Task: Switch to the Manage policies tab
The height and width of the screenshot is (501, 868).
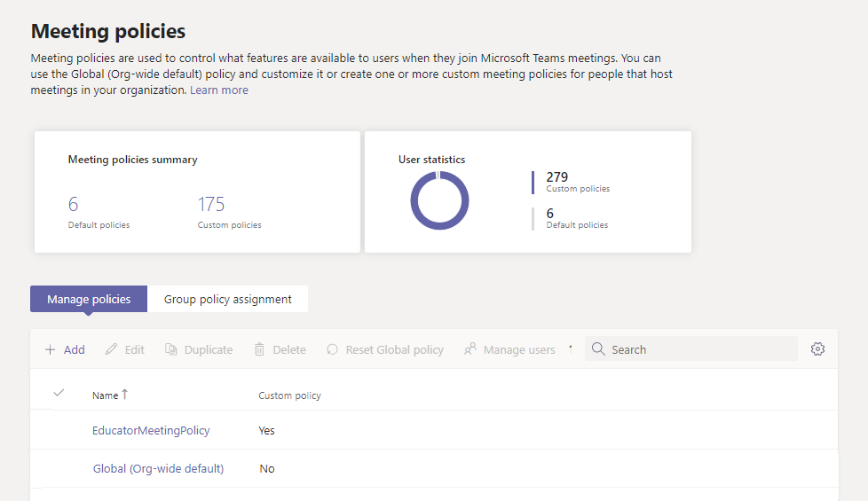Action: (x=89, y=299)
